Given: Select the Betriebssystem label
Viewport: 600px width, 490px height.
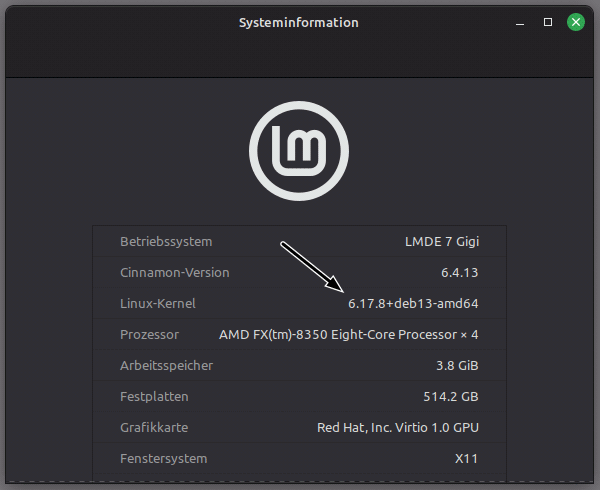Looking at the screenshot, I should (x=166, y=242).
